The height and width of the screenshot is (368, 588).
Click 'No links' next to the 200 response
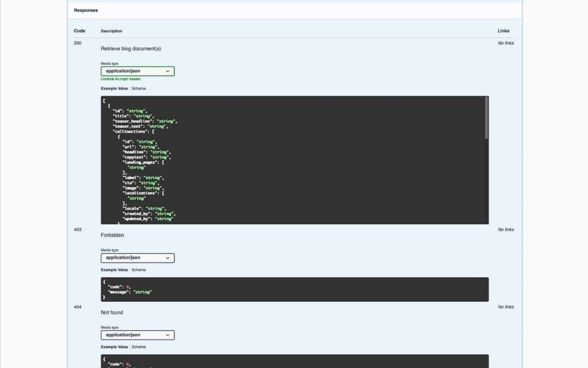tap(506, 43)
